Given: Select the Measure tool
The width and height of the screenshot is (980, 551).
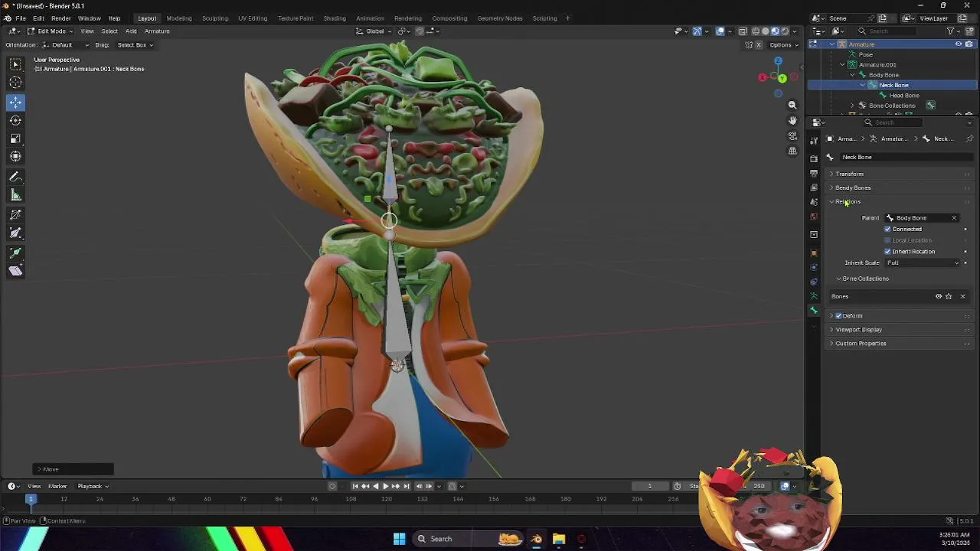Looking at the screenshot, I should coord(15,195).
